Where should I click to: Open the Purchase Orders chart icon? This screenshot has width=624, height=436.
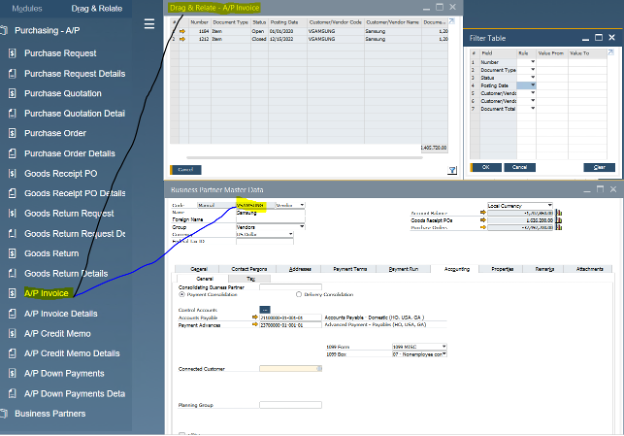tap(560, 227)
